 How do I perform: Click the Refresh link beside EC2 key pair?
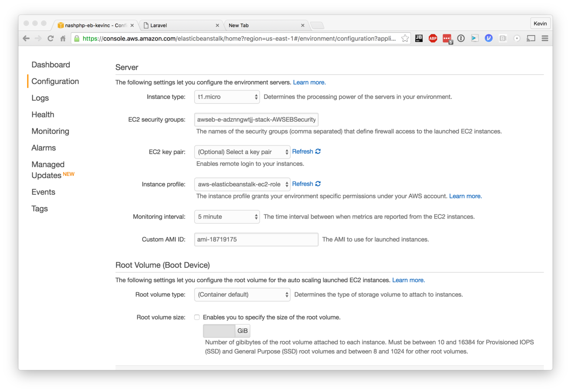pyautogui.click(x=303, y=152)
